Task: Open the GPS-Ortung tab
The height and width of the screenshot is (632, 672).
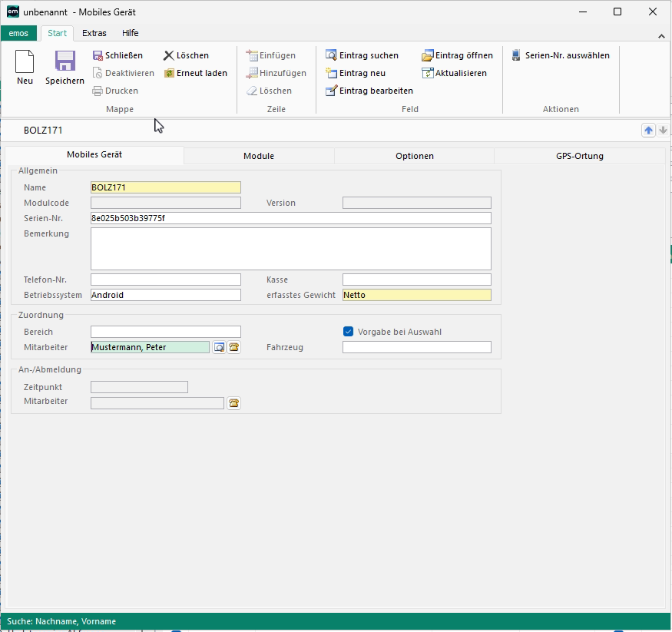Action: click(579, 156)
